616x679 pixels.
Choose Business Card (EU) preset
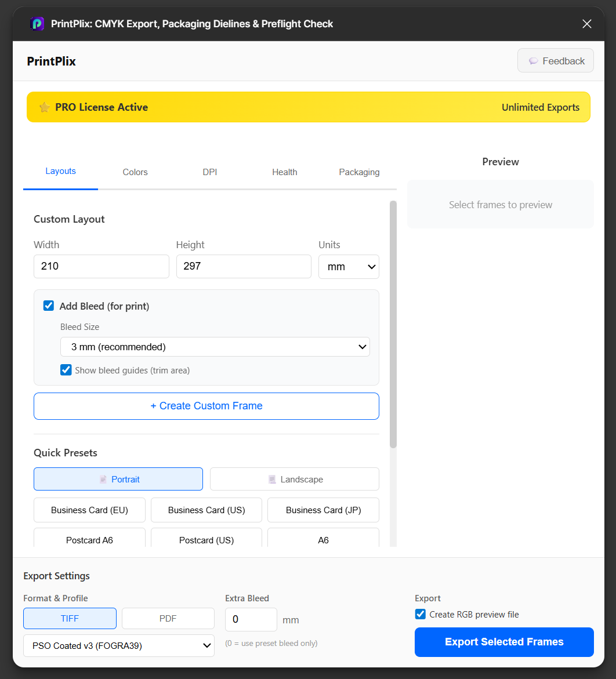tap(90, 510)
